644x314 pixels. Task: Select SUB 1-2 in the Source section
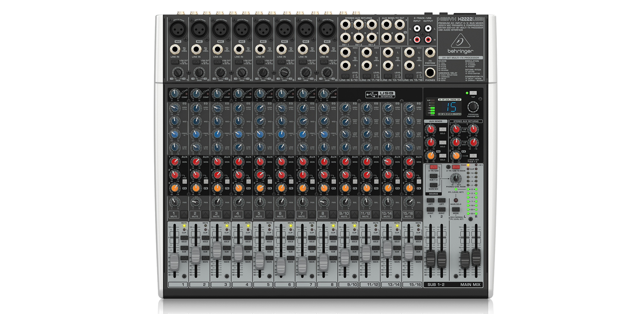pos(433,176)
